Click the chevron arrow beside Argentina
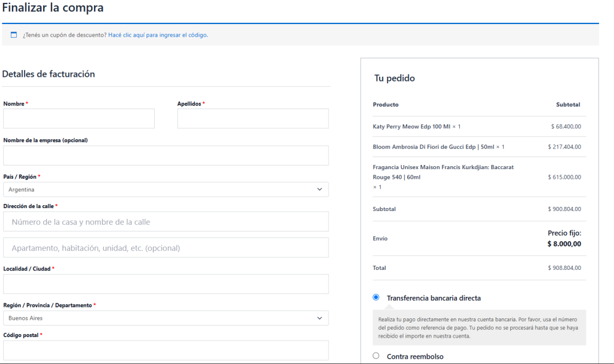This screenshot has width=614, height=364. coord(320,189)
